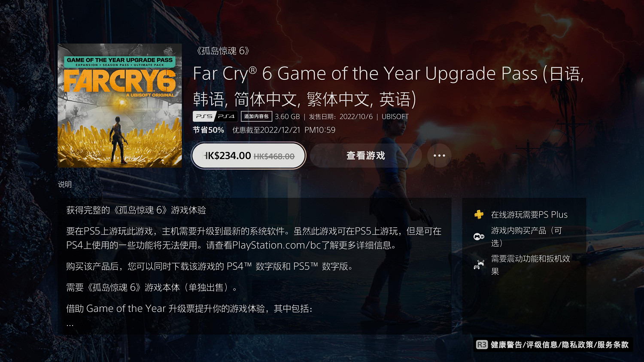Click the PS4 platform badge
Screen dimensions: 644x362
coord(226,116)
